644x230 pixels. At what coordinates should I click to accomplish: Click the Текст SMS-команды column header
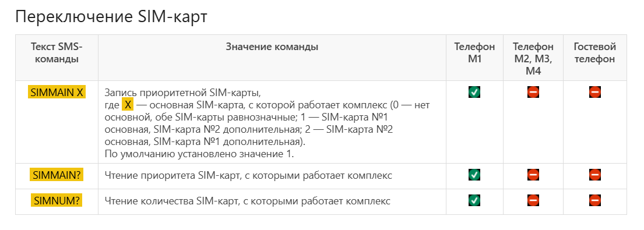click(57, 53)
